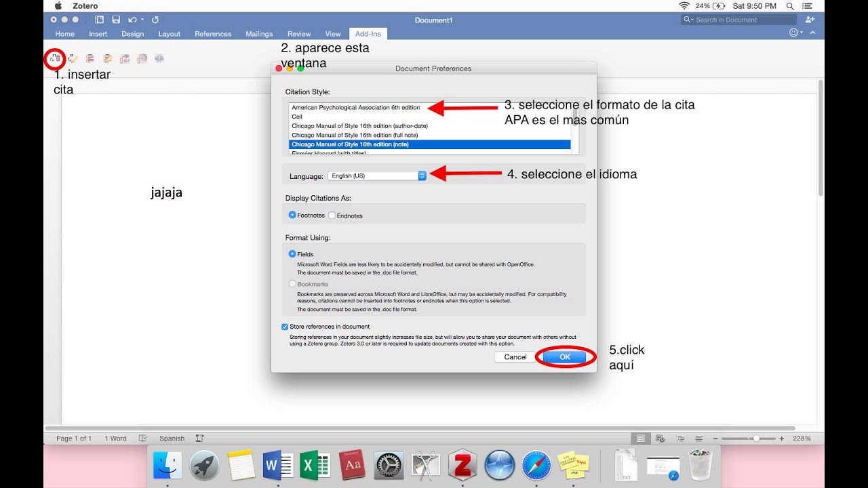
Task: Select Chicago Manual of Style (author-date)
Action: (430, 126)
